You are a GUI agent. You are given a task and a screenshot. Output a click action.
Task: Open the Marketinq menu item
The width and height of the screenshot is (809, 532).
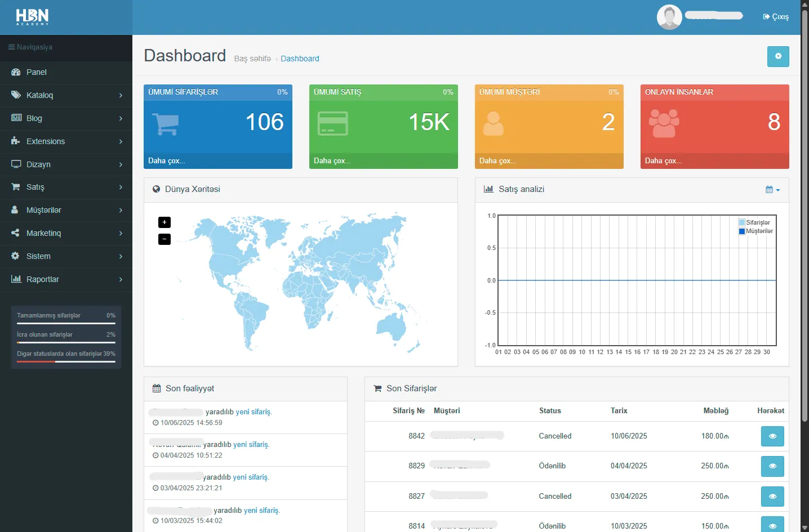point(66,233)
